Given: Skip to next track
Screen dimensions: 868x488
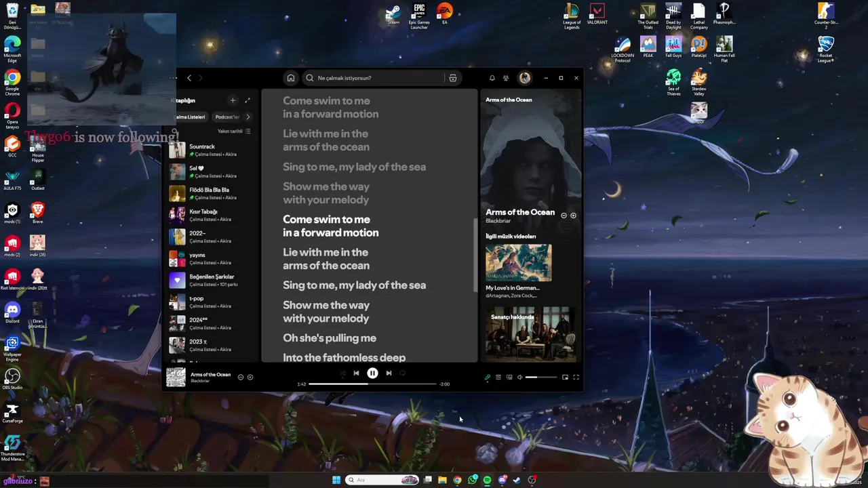Looking at the screenshot, I should point(389,373).
